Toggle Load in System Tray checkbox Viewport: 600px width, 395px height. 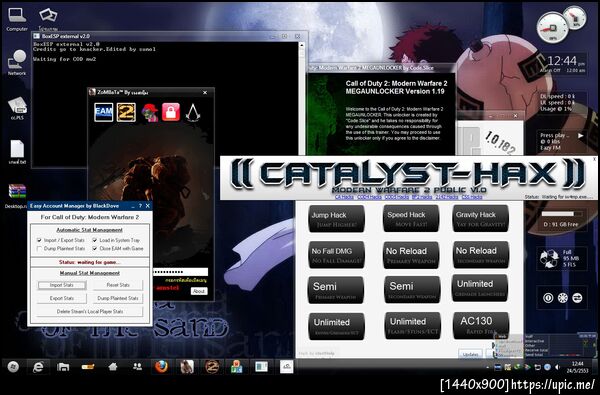[95, 240]
